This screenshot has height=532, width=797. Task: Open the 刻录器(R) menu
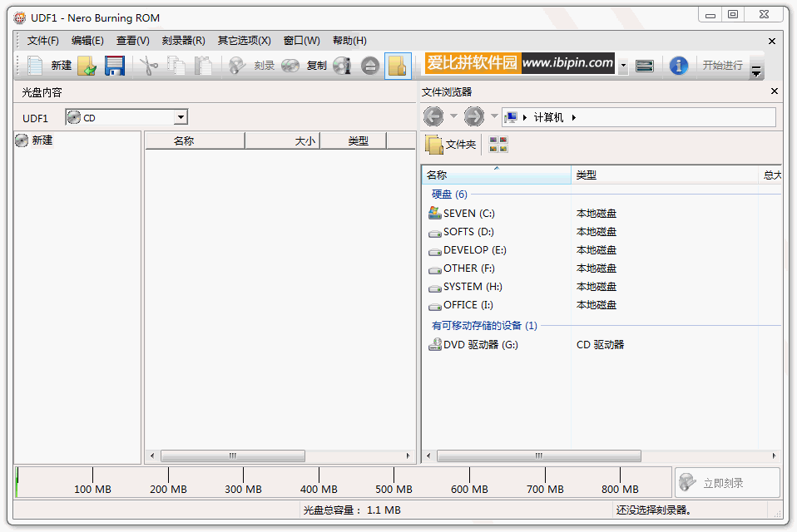point(184,41)
